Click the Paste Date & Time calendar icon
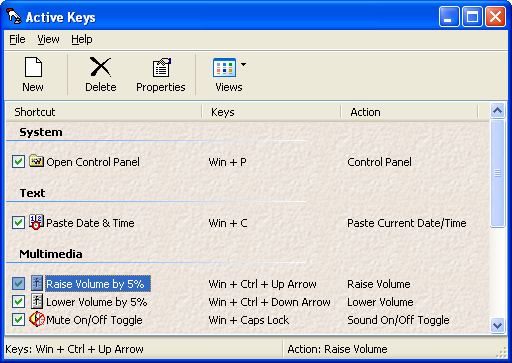The image size is (512, 363). 36,222
